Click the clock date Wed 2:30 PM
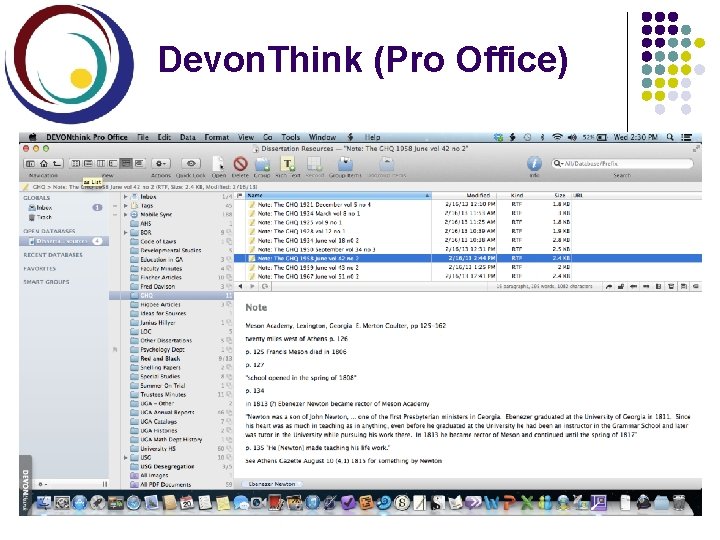Viewport: 720px width, 540px height. (635, 137)
